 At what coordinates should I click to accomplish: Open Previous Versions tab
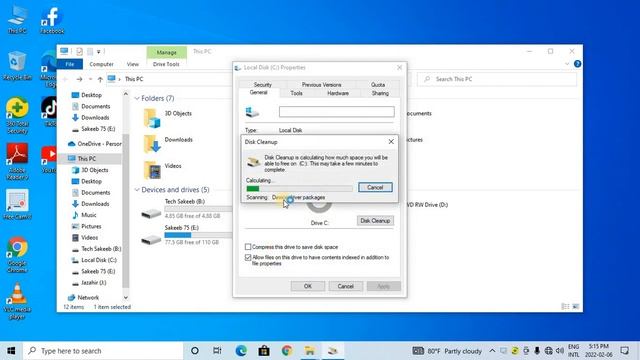[321, 84]
